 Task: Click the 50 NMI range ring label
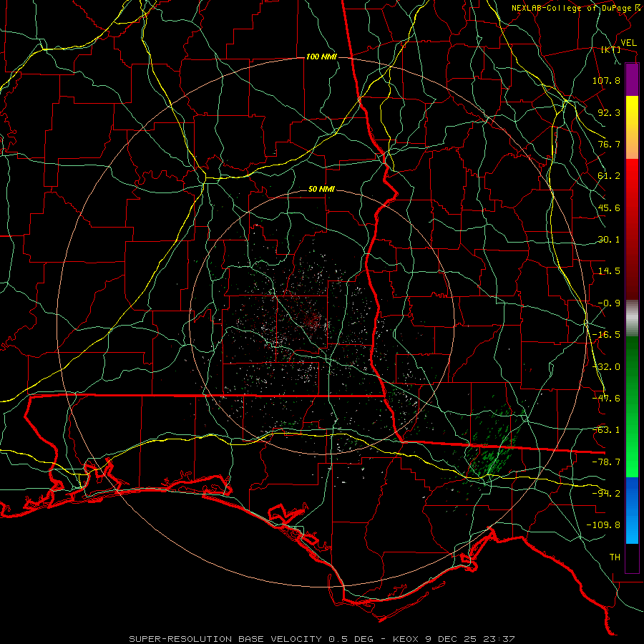pos(321,190)
